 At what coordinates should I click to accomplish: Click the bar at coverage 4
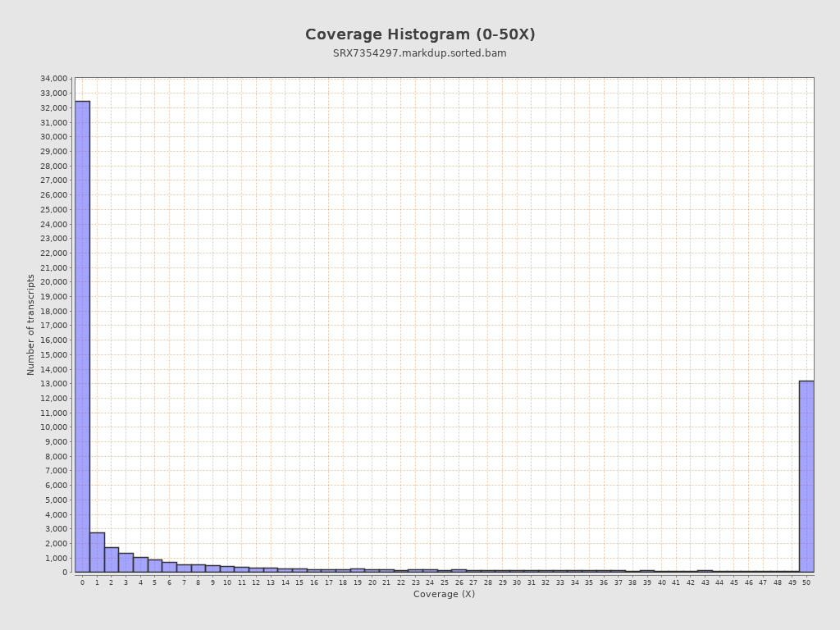pyautogui.click(x=140, y=564)
